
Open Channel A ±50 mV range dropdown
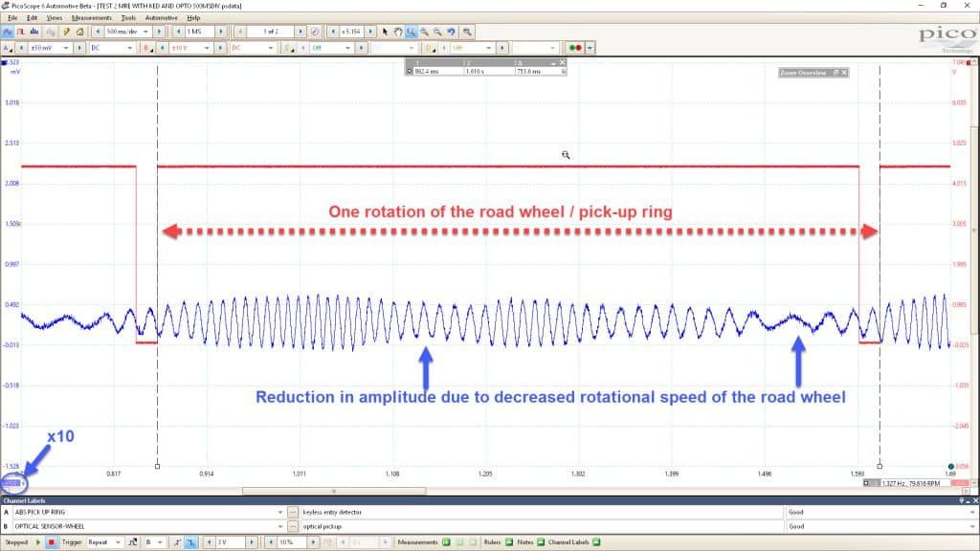pyautogui.click(x=66, y=48)
